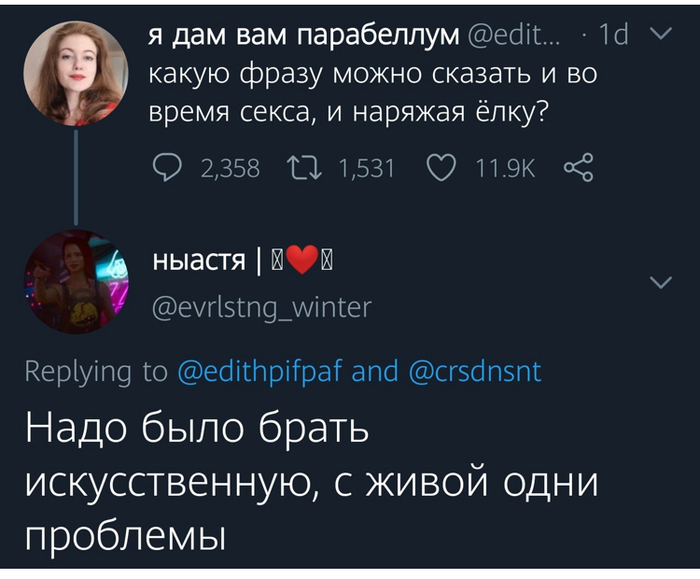Screen dimensions: 700x579
Task: Click the 2,358 replies count
Action: [230, 170]
